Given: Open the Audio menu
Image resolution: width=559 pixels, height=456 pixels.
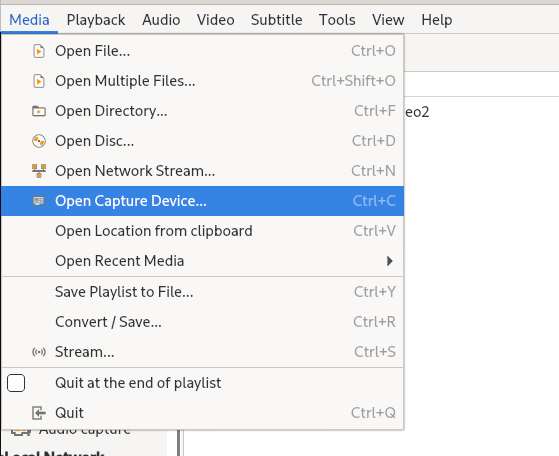Looking at the screenshot, I should (x=161, y=20).
